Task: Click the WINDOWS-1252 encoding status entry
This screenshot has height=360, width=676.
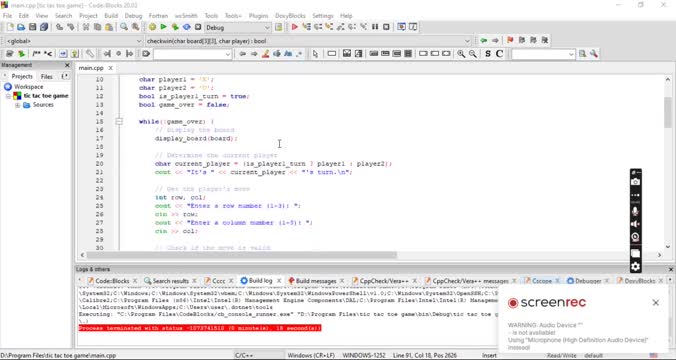Action: coord(364,356)
